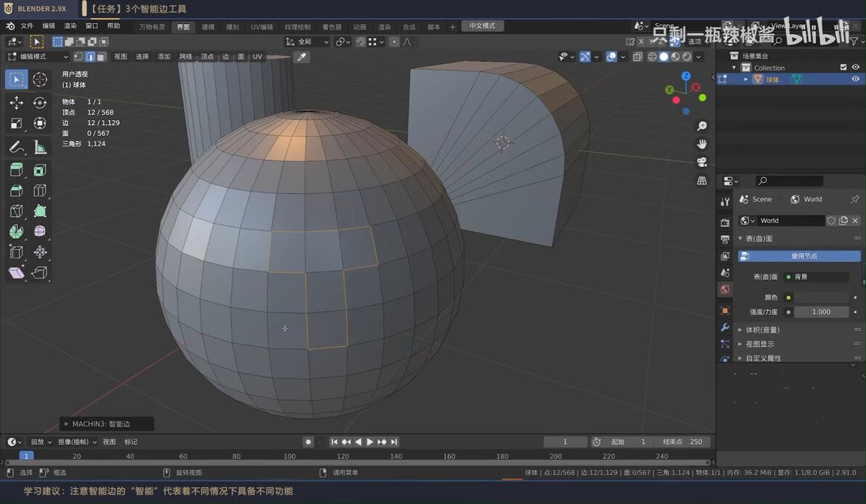Image resolution: width=866 pixels, height=504 pixels.
Task: Click the 中文模式 button
Action: [x=482, y=26]
